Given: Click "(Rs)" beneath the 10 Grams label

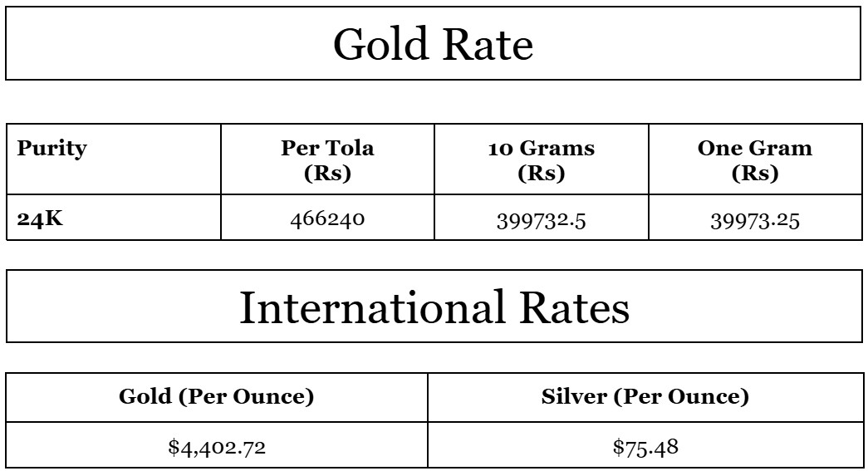Looking at the screenshot, I should (x=541, y=173).
